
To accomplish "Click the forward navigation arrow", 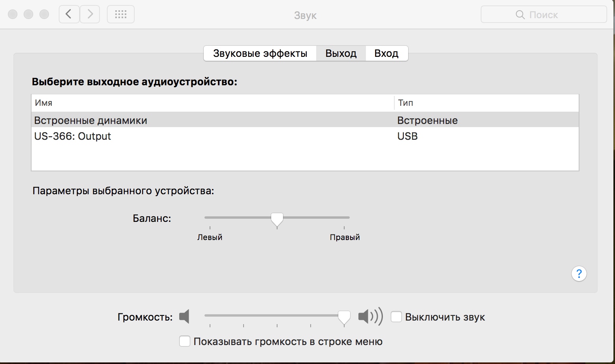I will [x=90, y=15].
